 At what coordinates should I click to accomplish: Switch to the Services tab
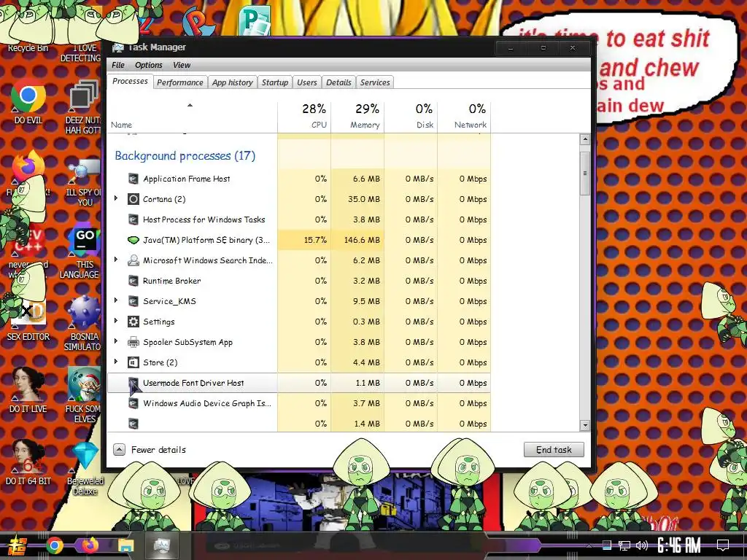coord(375,82)
